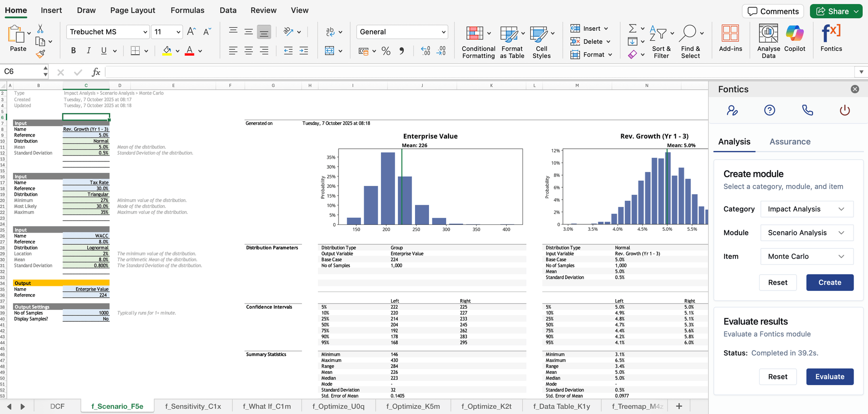The height and width of the screenshot is (414, 868).
Task: Toggle italic formatting
Action: pyautogui.click(x=89, y=50)
